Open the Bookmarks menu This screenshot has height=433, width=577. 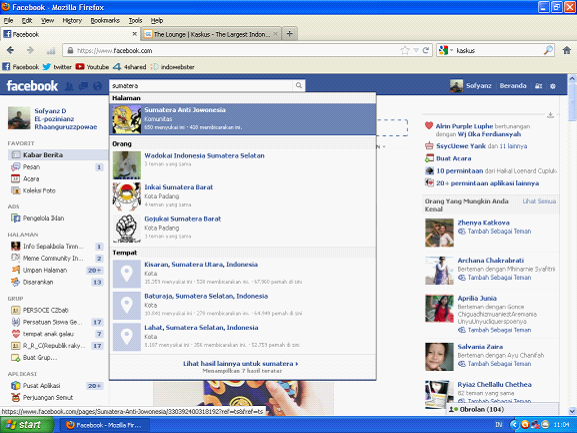[105, 20]
